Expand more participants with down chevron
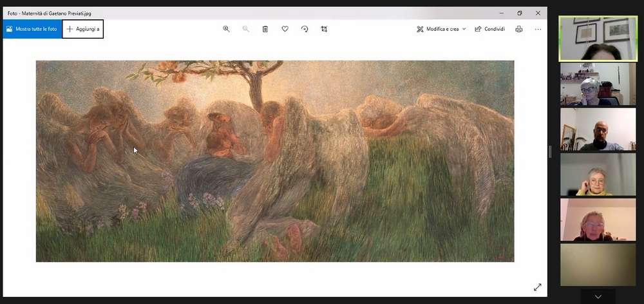This screenshot has height=304, width=644. pyautogui.click(x=598, y=297)
